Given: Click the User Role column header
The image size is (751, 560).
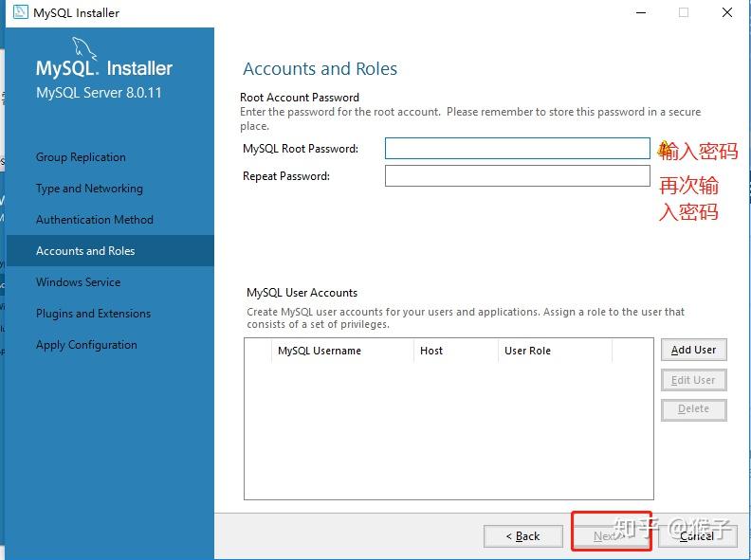Looking at the screenshot, I should [527, 351].
